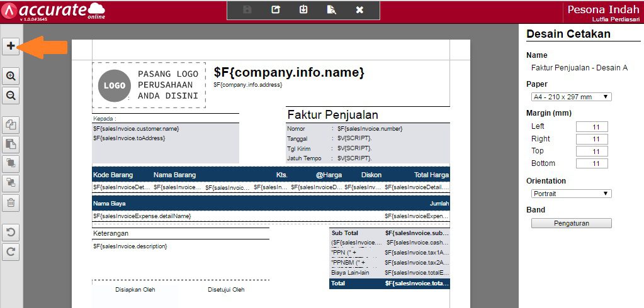
Task: Click the import download icon in top toolbar
Action: click(x=303, y=10)
